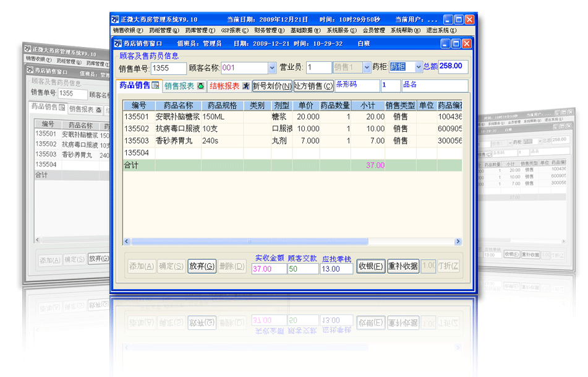Click the 药店销售窗口 title icon

118,44
